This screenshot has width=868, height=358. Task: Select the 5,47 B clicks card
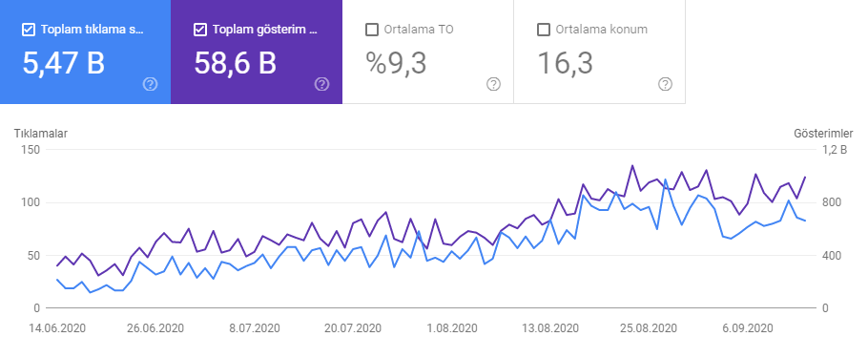click(x=85, y=52)
